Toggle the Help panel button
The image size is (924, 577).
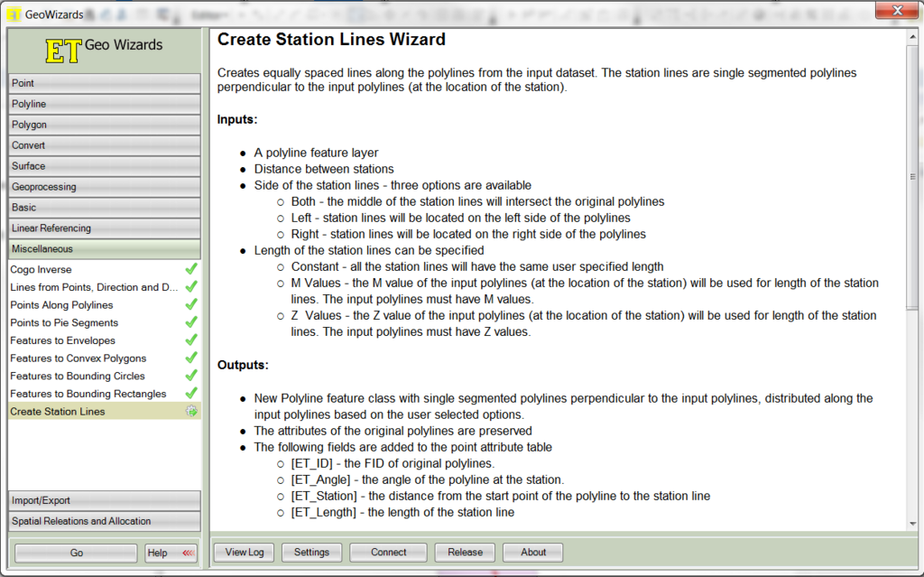(171, 553)
